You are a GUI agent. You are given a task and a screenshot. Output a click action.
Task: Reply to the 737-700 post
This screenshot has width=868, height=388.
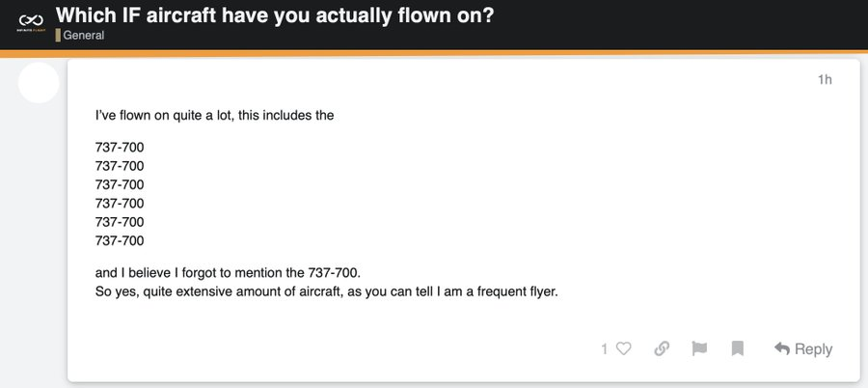pos(803,348)
